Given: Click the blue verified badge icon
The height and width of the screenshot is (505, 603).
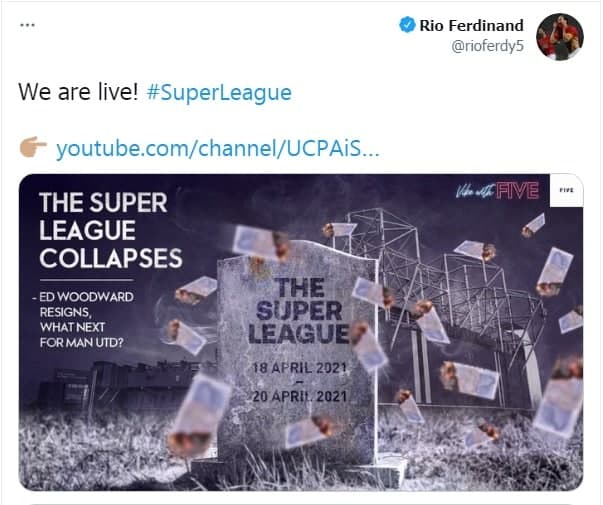Looking at the screenshot, I should click(x=407, y=25).
